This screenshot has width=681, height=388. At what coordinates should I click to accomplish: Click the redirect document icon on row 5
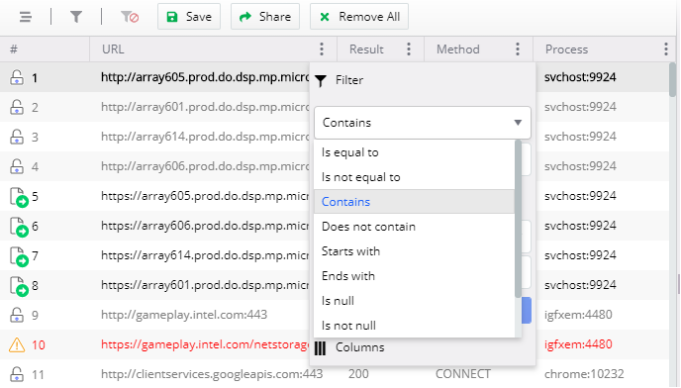19,197
